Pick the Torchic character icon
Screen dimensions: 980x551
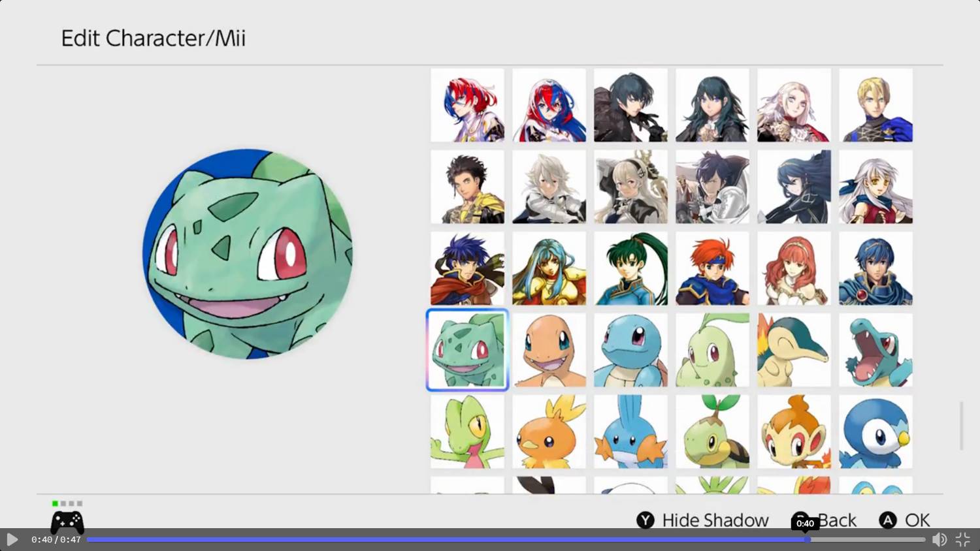pyautogui.click(x=549, y=432)
